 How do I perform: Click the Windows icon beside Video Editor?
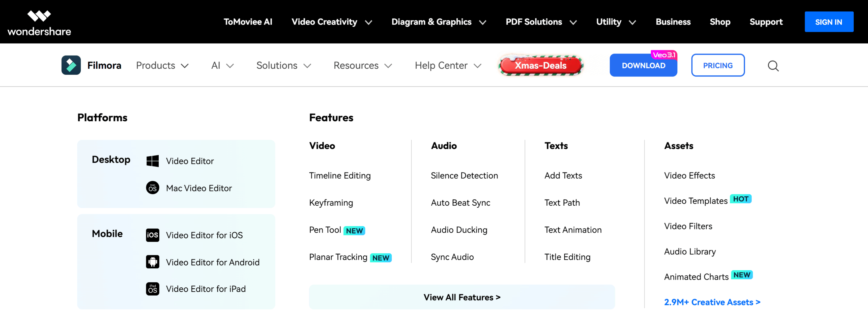[x=152, y=161]
